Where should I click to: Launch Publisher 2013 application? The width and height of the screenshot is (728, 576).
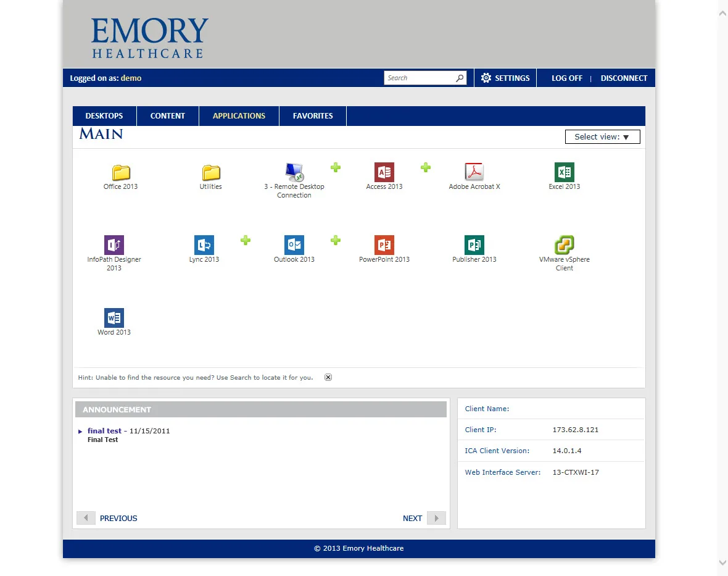[474, 245]
